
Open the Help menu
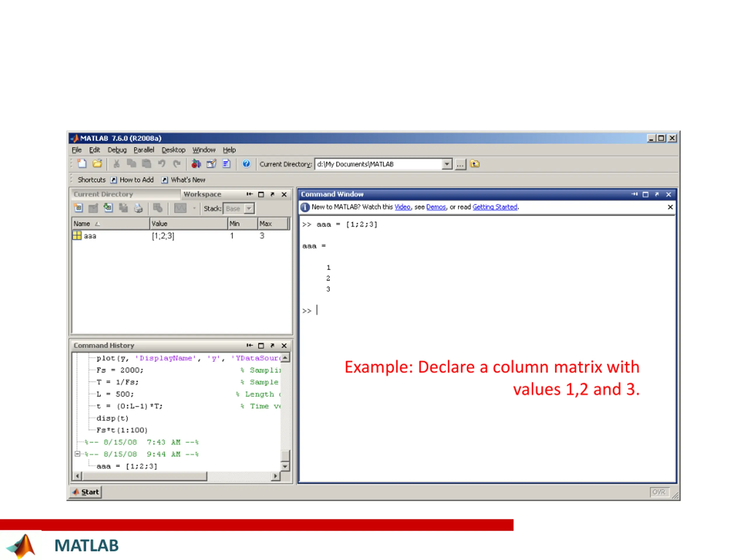(229, 150)
